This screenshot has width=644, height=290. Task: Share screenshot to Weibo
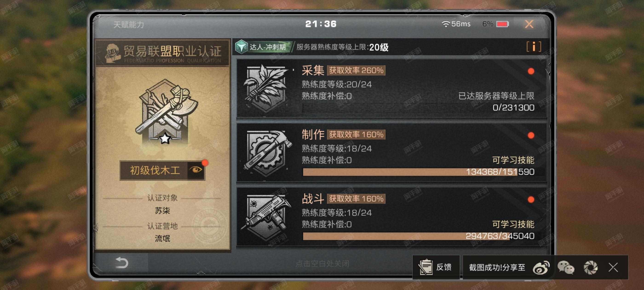click(541, 267)
